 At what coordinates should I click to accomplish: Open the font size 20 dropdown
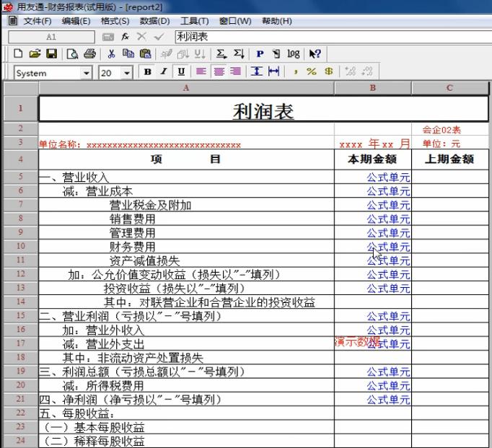coord(127,74)
